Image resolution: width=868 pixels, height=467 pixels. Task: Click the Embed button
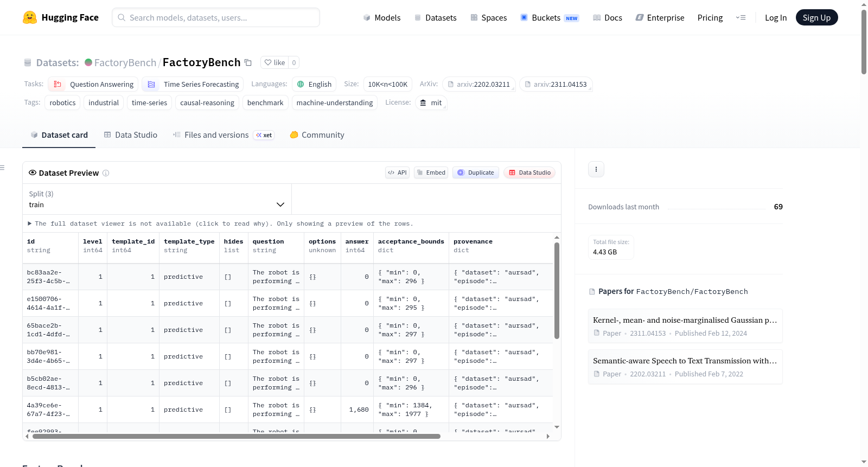431,172
